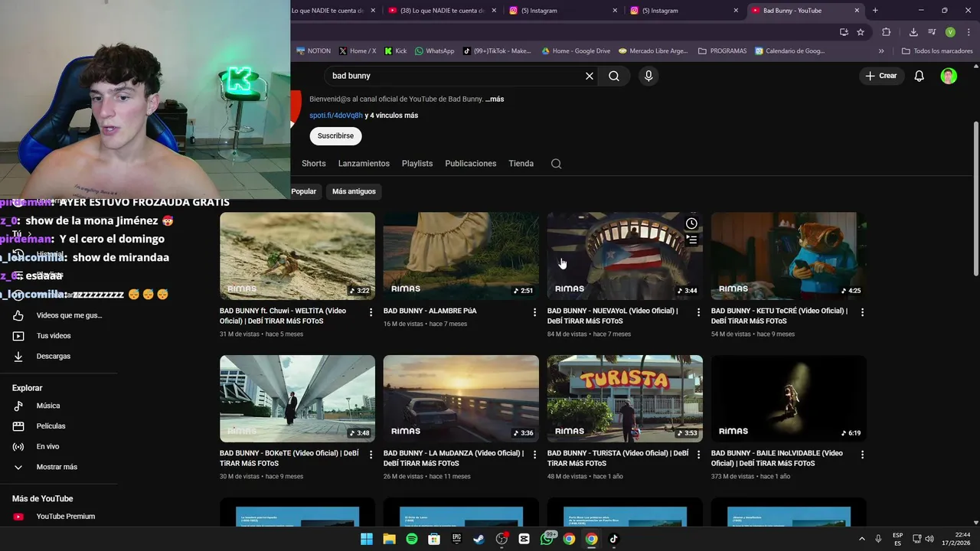Open the Chrome three-dot menu
Viewport: 980px width, 551px height.
(x=969, y=32)
